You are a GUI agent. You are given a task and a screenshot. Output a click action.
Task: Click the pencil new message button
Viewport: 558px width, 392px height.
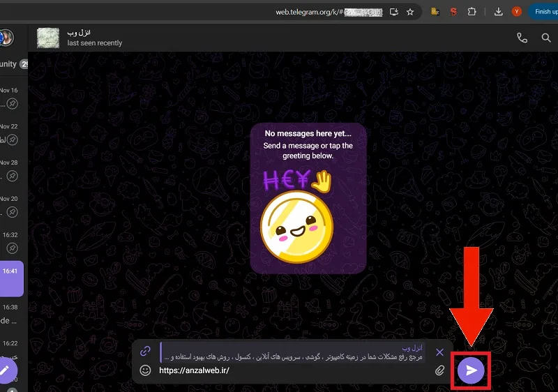tap(5, 370)
